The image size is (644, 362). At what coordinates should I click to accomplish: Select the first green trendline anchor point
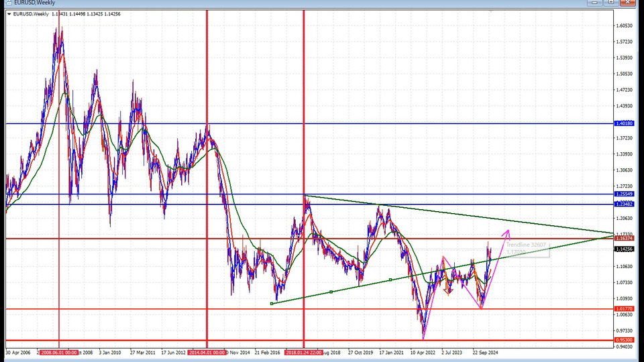pos(272,303)
